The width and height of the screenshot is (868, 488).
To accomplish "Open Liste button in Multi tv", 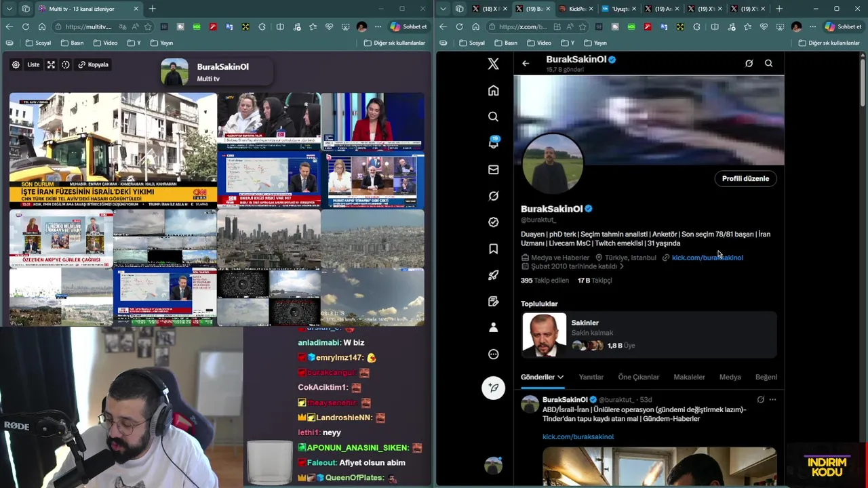I will [33, 64].
